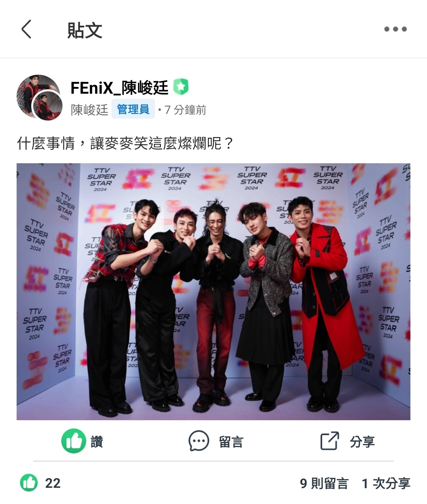The image size is (427, 504).
Task: Go back using the left arrow
Action: point(26,29)
